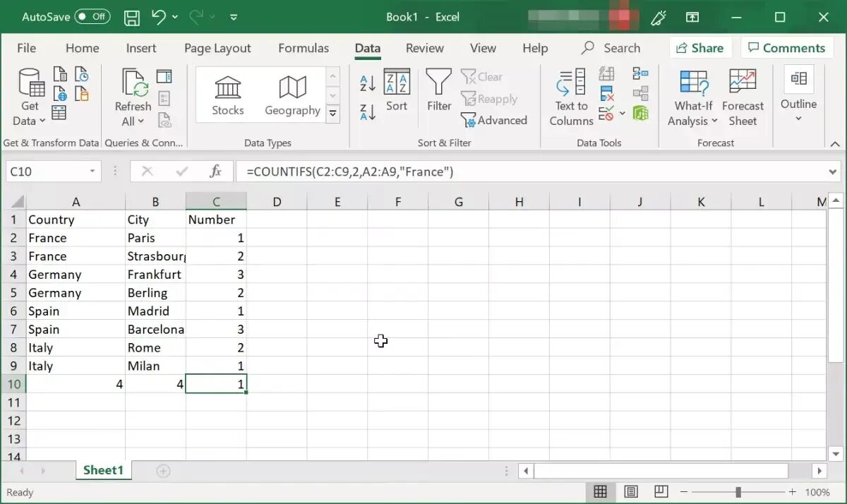Open the What-If Analysis menu
Image resolution: width=847 pixels, height=504 pixels.
(x=693, y=98)
